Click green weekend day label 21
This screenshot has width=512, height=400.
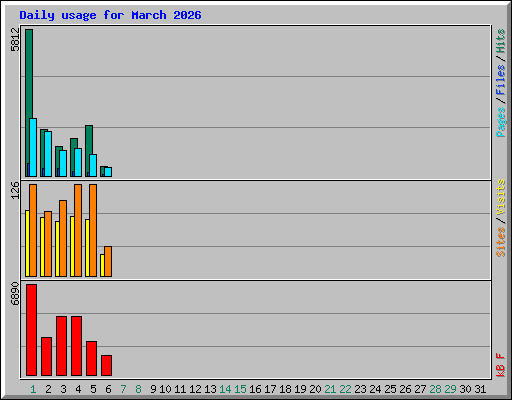330,389
